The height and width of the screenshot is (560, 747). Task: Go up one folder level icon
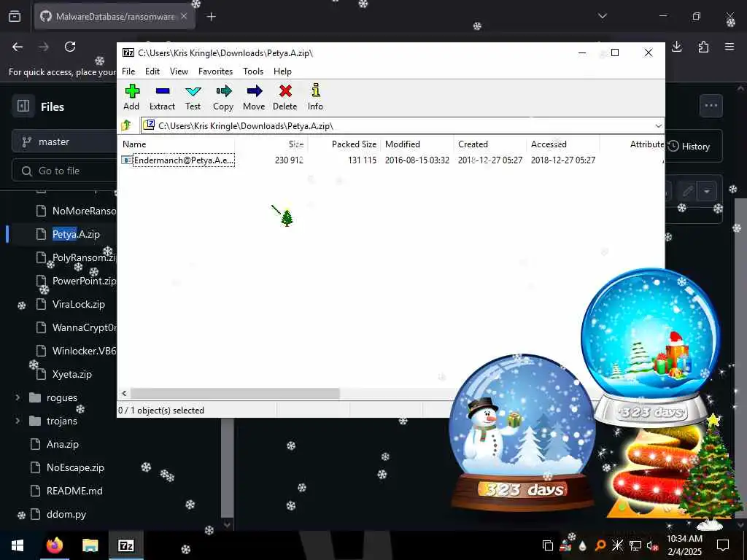tap(126, 125)
